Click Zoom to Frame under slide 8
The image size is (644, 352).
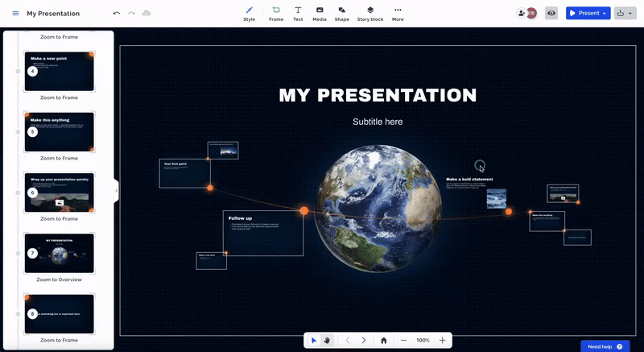59,340
